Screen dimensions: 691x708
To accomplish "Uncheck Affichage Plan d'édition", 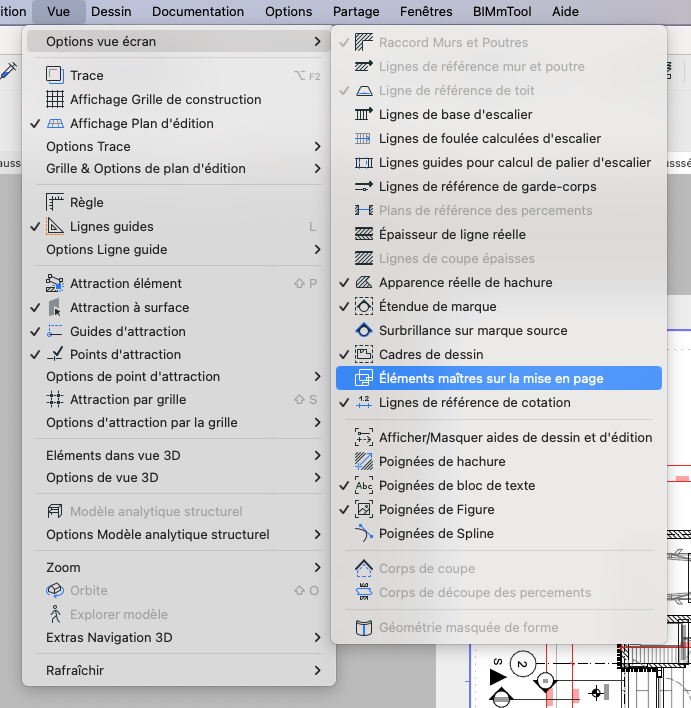I will (35, 123).
